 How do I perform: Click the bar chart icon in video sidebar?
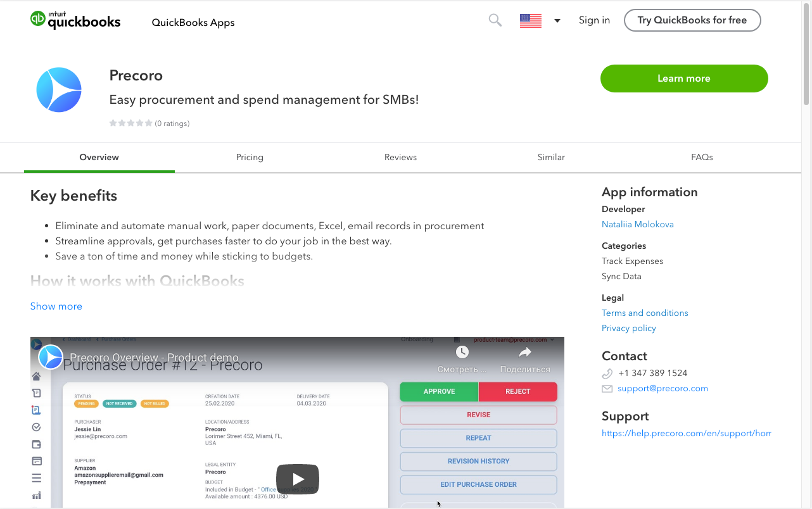point(37,495)
